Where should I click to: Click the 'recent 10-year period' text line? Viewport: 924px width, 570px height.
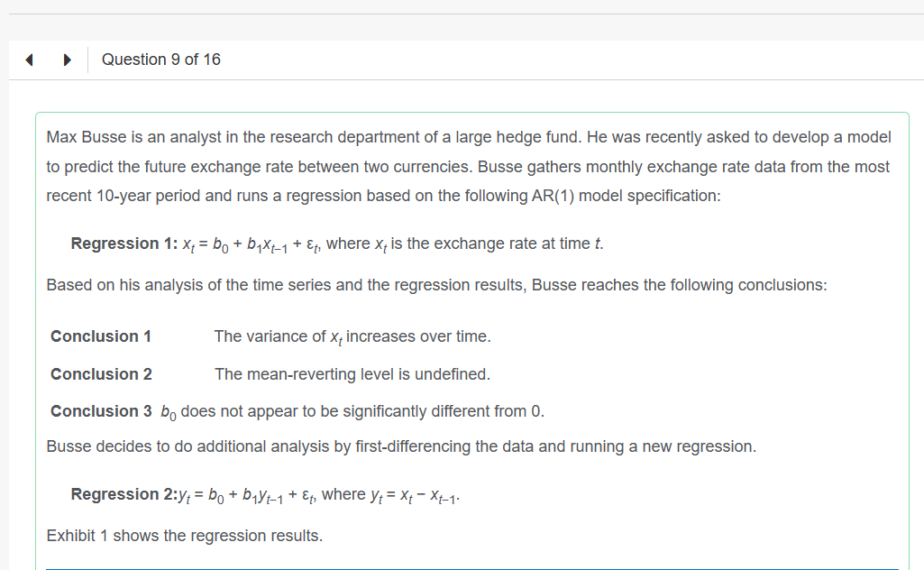383,196
